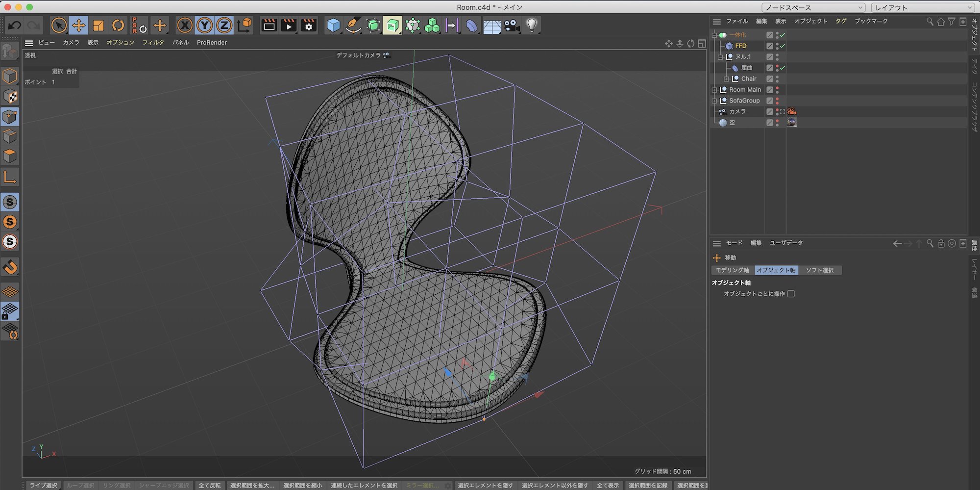Click the ライブ選択 button

[43, 485]
